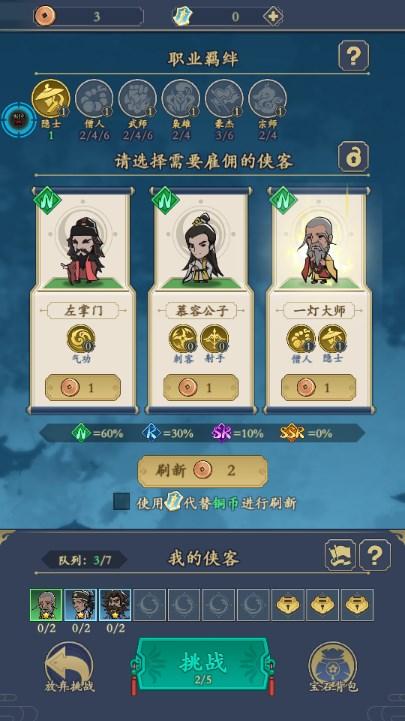Hire 左掌门 for 1 coin

click(x=83, y=388)
